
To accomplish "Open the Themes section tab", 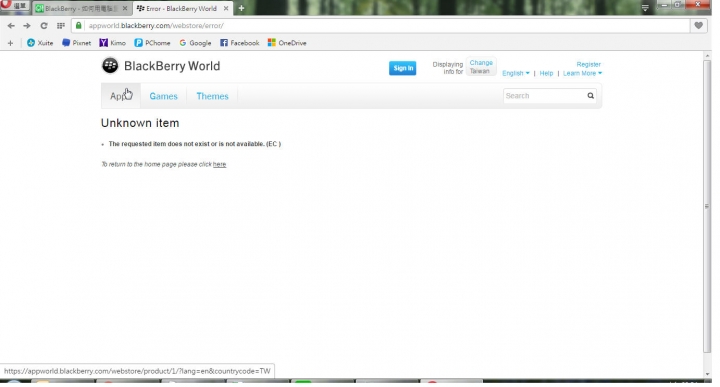I will pyautogui.click(x=212, y=96).
